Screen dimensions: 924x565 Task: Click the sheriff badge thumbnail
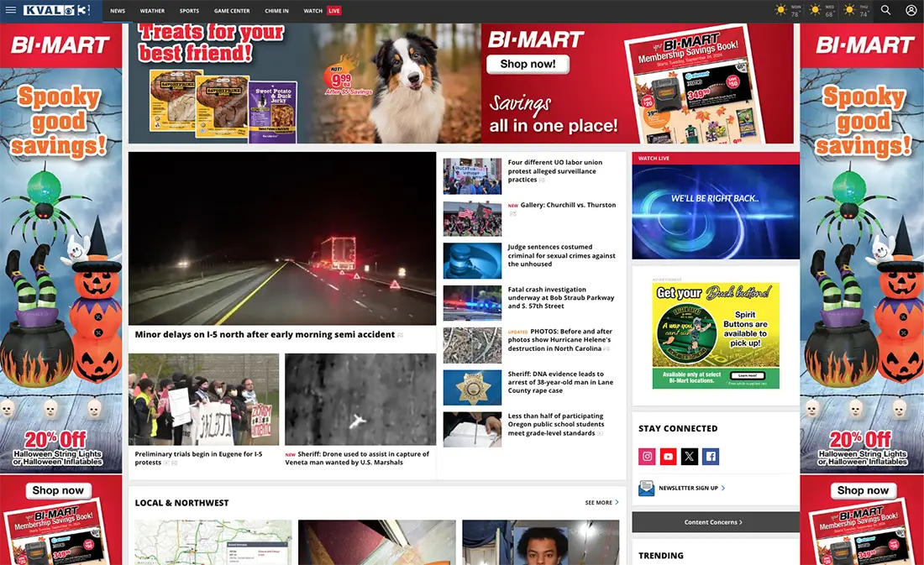tap(472, 388)
